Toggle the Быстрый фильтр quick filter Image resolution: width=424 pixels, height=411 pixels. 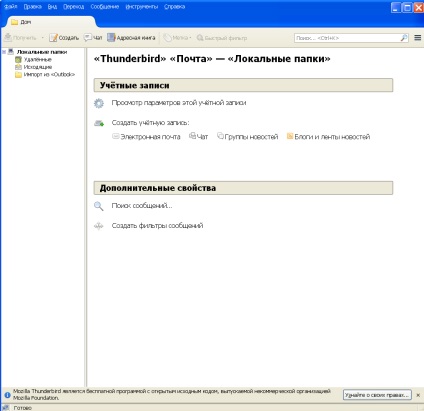[x=222, y=38]
